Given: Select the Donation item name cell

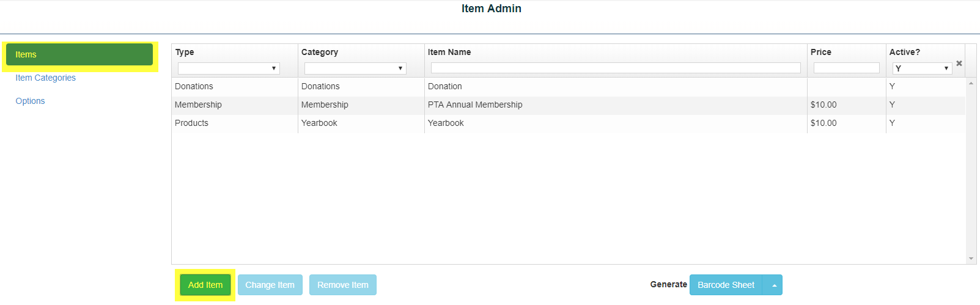Looking at the screenshot, I should pyautogui.click(x=616, y=87).
